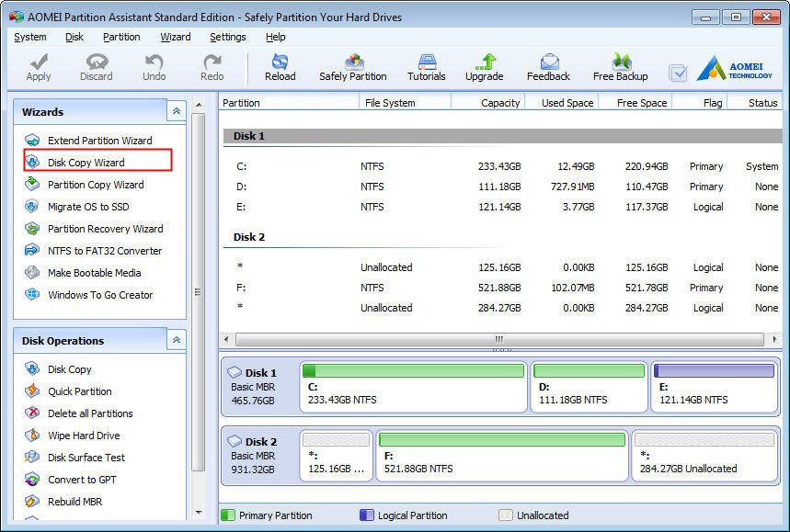Click the AOMEI Technology logo
The height and width of the screenshot is (532, 790).
click(734, 68)
